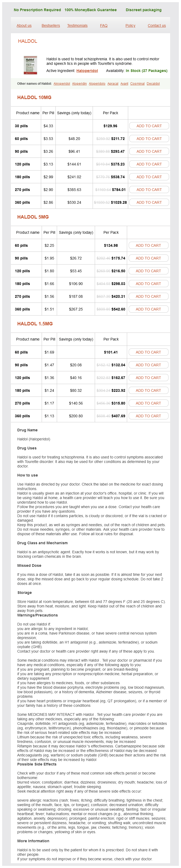Click the Akroperidol alternate name link
This screenshot has width=181, height=868.
(x=62, y=84)
